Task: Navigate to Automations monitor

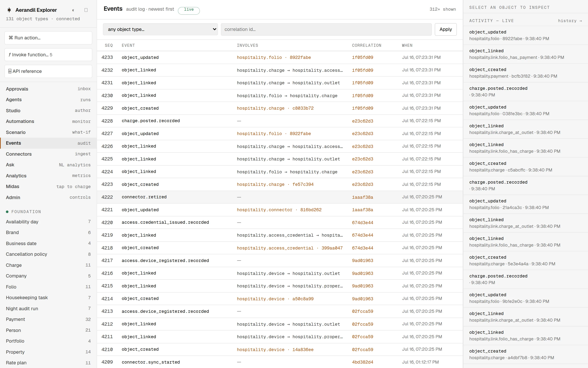Action: pyautogui.click(x=48, y=121)
